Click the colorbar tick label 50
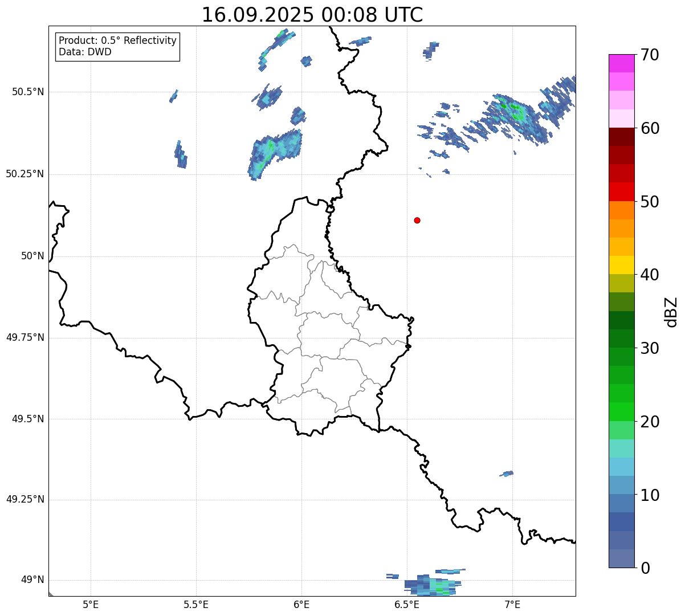Viewport: 685px width, 616px height. click(x=650, y=202)
